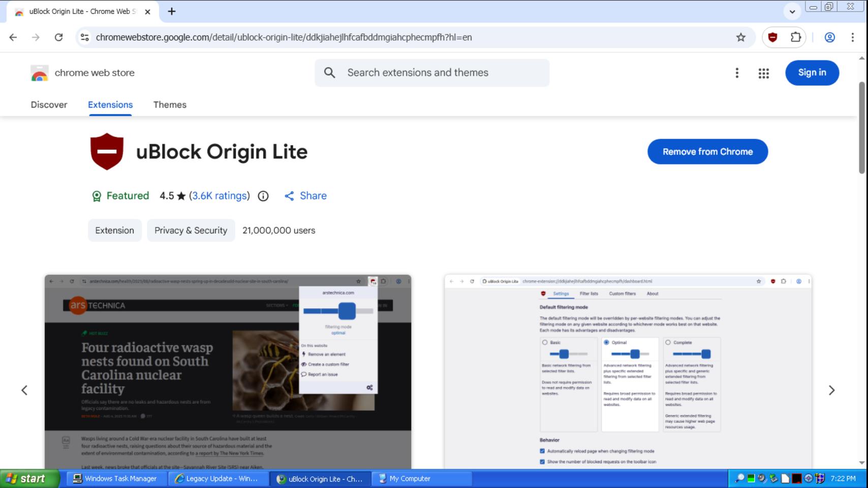Click the address bar URL
The width and height of the screenshot is (868, 488).
pyautogui.click(x=284, y=37)
